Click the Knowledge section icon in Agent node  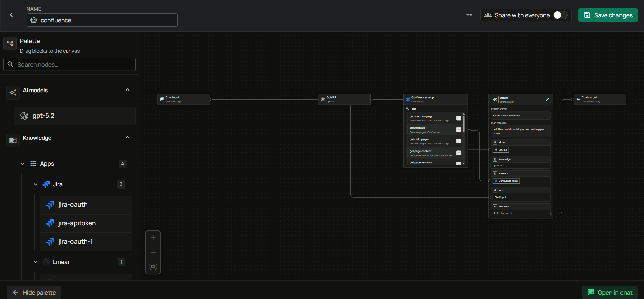(x=495, y=159)
